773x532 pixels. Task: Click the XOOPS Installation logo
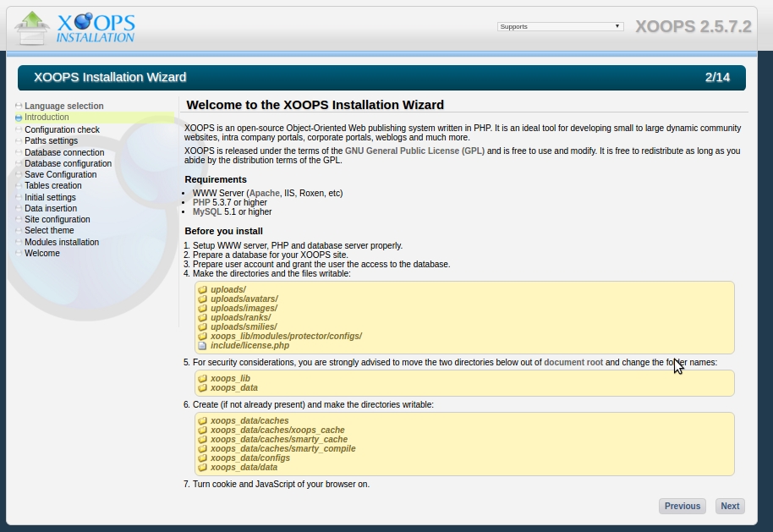(74, 28)
